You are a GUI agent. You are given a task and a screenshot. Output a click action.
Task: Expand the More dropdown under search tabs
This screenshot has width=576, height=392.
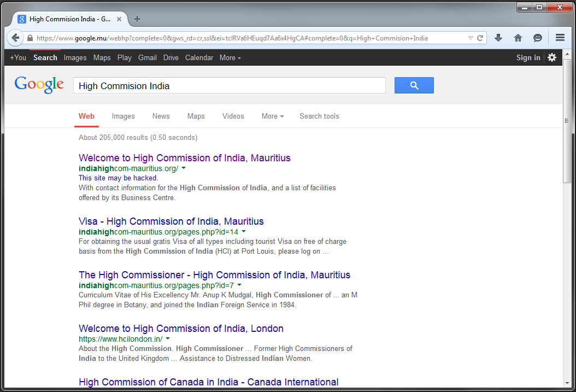pos(273,116)
